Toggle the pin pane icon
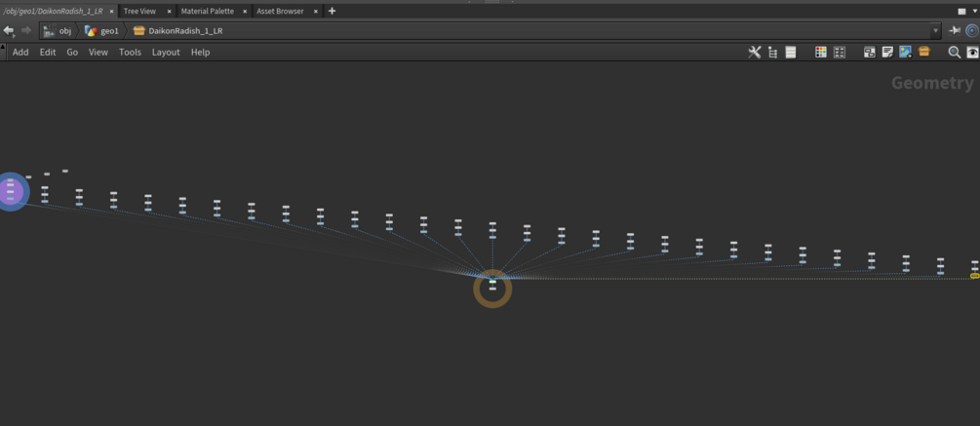 coord(955,30)
